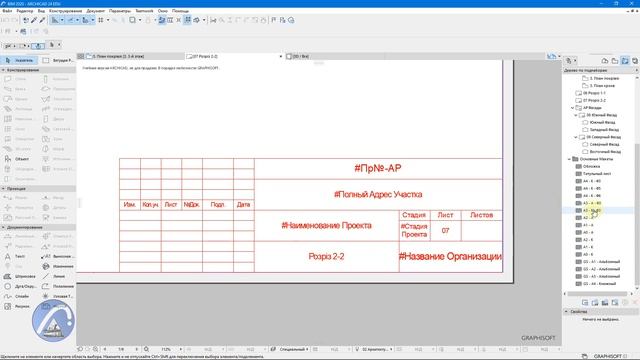Collapse the Основные Макеты folder
Image resolution: width=640 pixels, height=360 pixels.
coord(570,159)
